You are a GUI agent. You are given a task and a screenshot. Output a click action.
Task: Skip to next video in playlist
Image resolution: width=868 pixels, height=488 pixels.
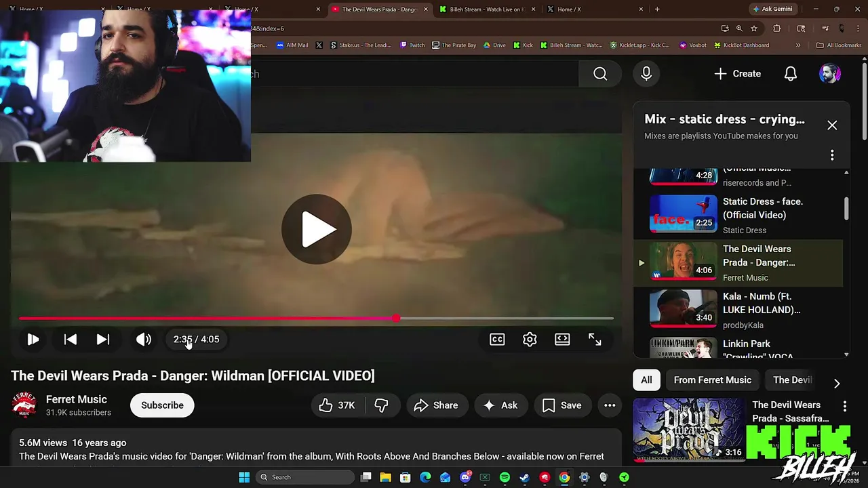tap(102, 340)
